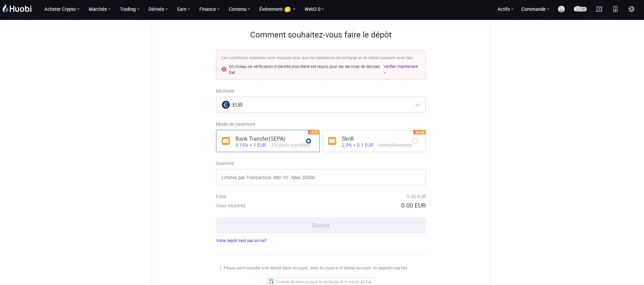
Task: Open the Événement menu
Action: click(x=277, y=9)
